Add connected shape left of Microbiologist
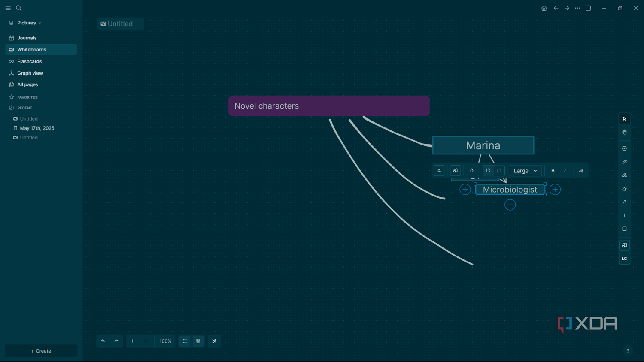 click(x=465, y=190)
